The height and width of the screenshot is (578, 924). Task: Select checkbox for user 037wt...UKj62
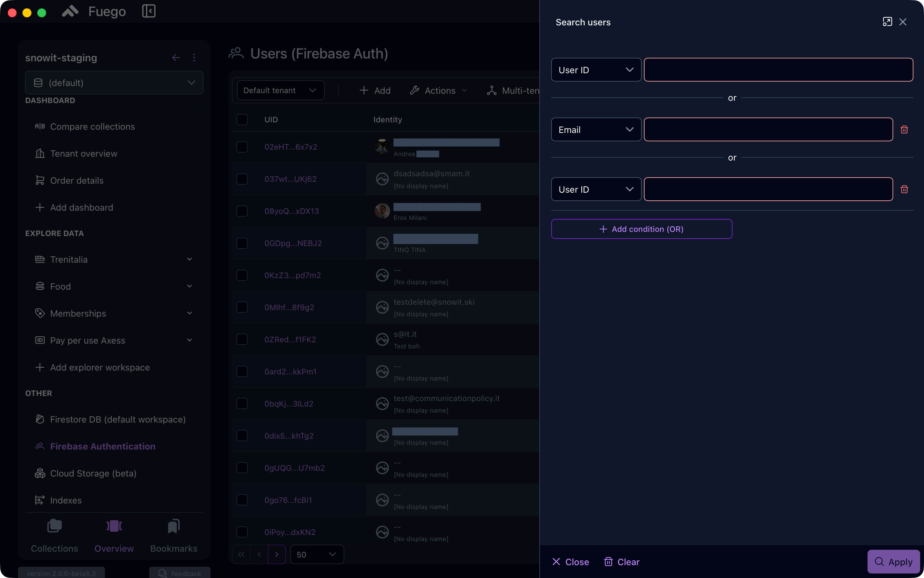[x=242, y=179]
